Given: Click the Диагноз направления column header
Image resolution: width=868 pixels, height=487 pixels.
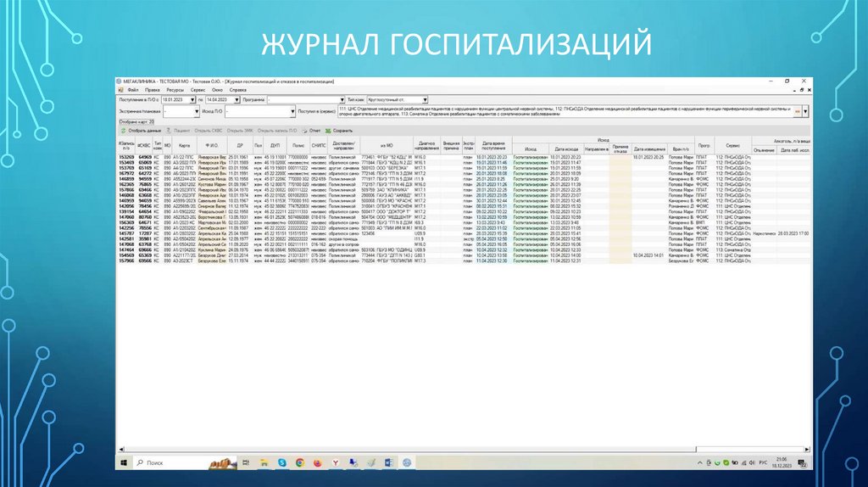Looking at the screenshot, I should pos(426,146).
